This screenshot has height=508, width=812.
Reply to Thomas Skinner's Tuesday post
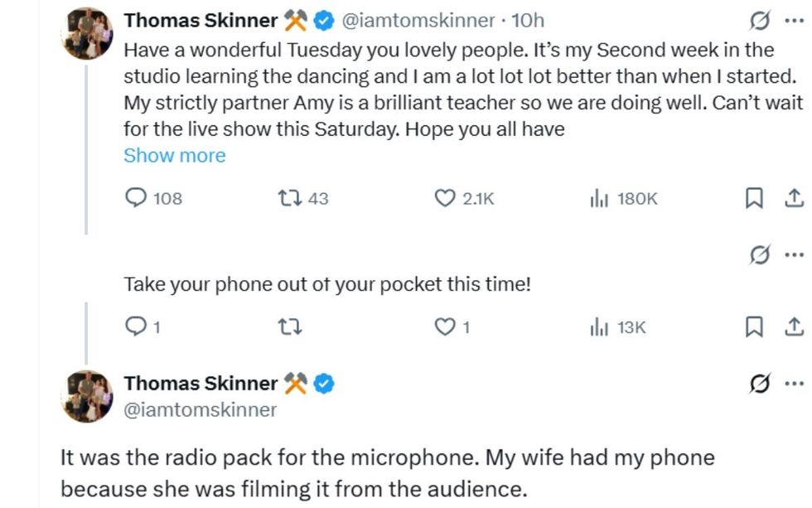[x=135, y=197]
